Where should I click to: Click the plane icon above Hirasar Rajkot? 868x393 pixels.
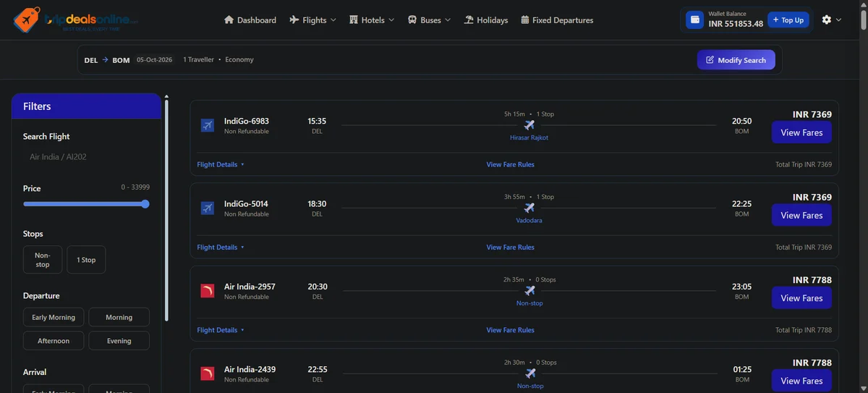(529, 125)
